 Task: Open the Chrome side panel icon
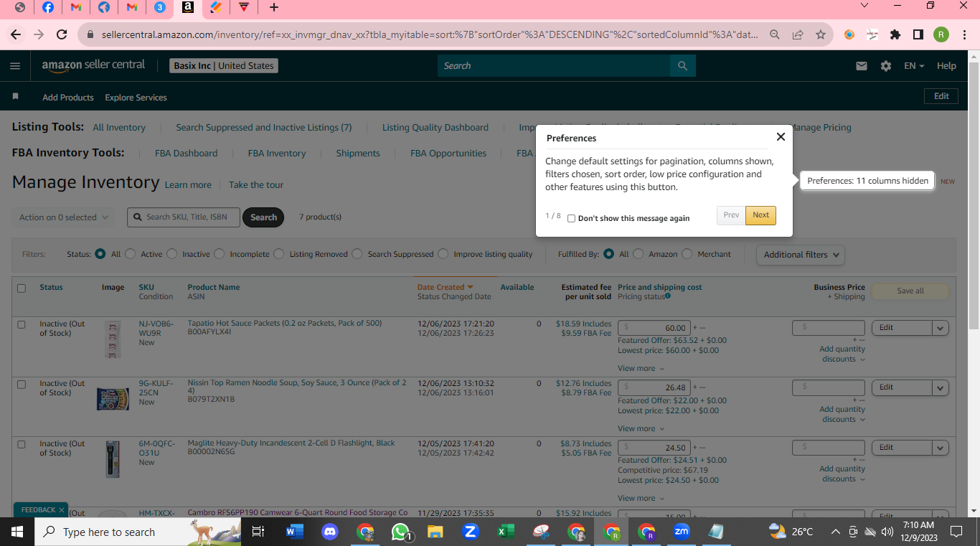(x=918, y=34)
